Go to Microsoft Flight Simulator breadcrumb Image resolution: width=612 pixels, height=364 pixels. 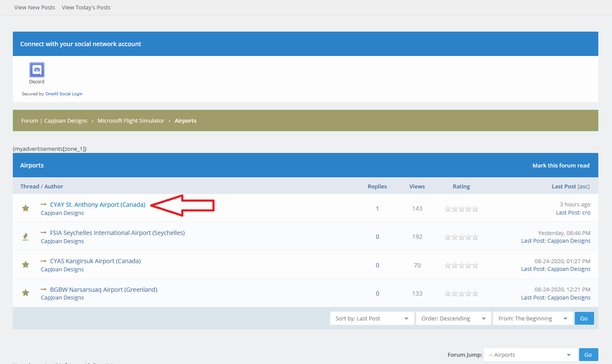131,120
